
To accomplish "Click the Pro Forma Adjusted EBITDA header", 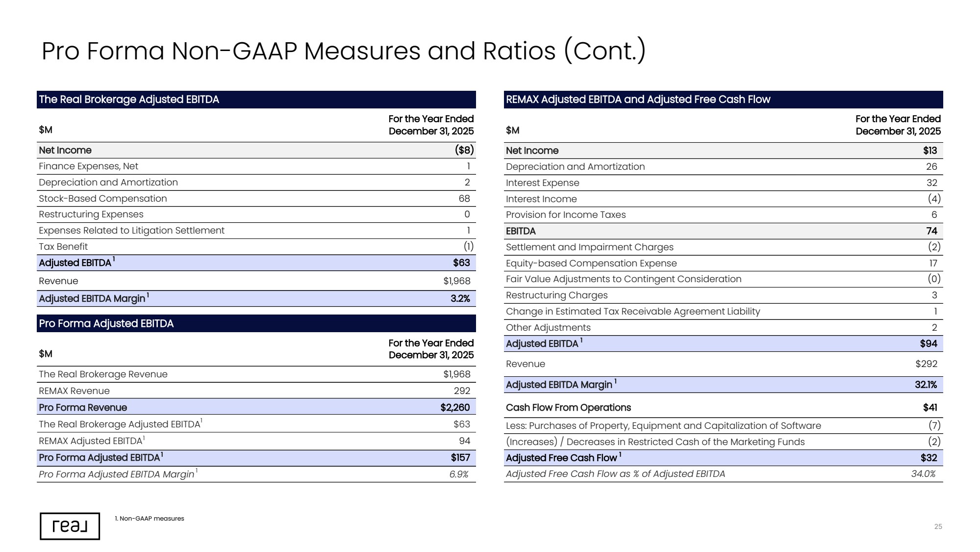I will tap(256, 323).
